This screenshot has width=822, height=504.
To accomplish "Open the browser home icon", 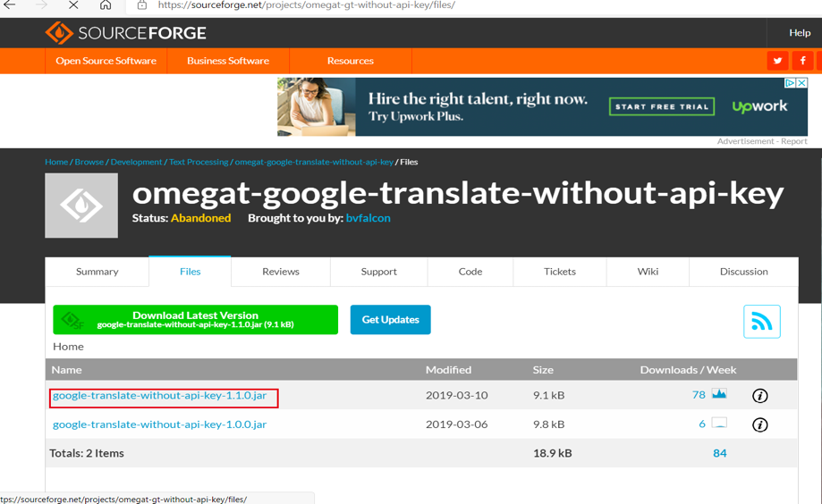I will (x=106, y=4).
